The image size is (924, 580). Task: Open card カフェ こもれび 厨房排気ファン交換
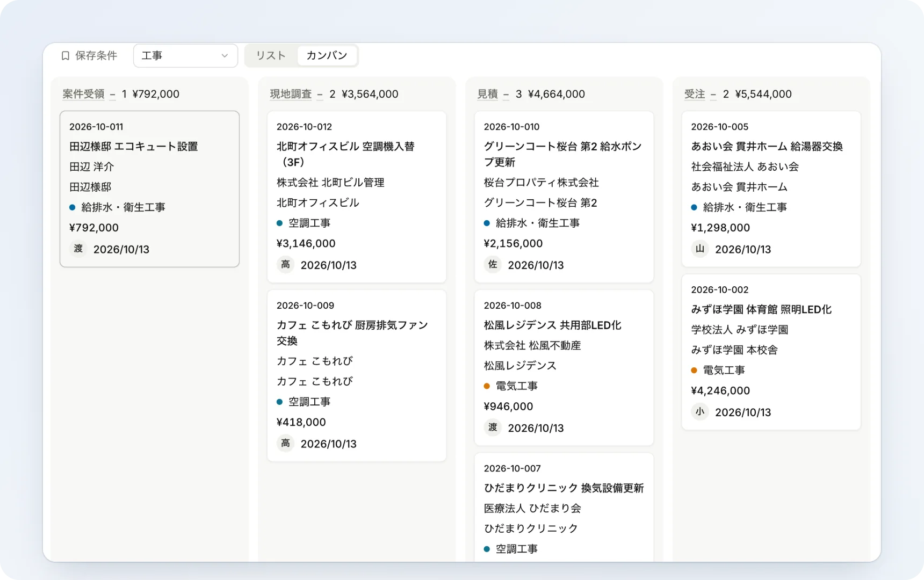click(x=357, y=376)
